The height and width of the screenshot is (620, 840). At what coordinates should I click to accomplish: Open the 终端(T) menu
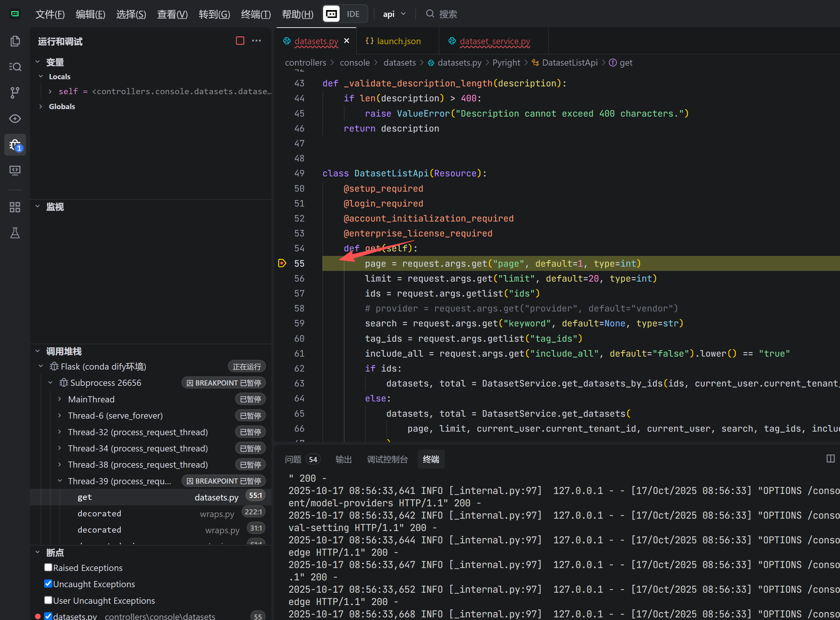tap(256, 14)
